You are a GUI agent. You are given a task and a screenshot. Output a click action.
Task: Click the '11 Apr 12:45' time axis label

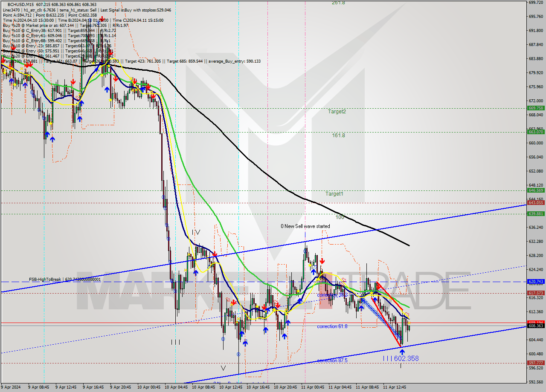click(x=394, y=388)
